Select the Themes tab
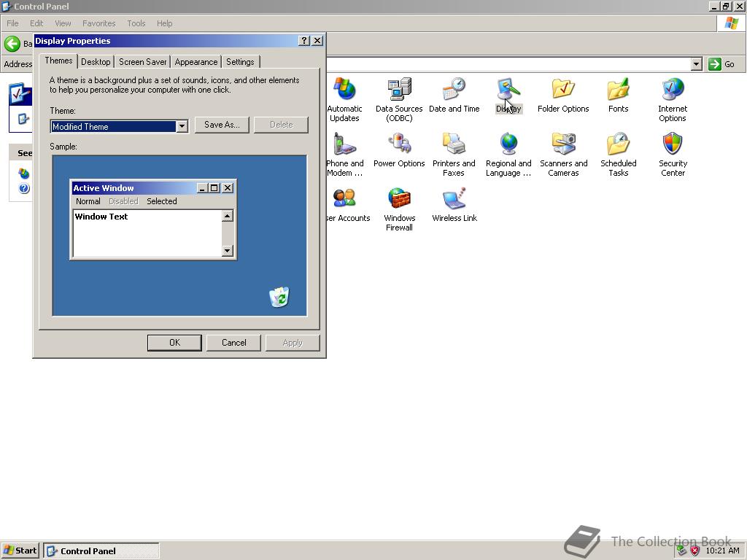The height and width of the screenshot is (560, 747). click(x=58, y=61)
